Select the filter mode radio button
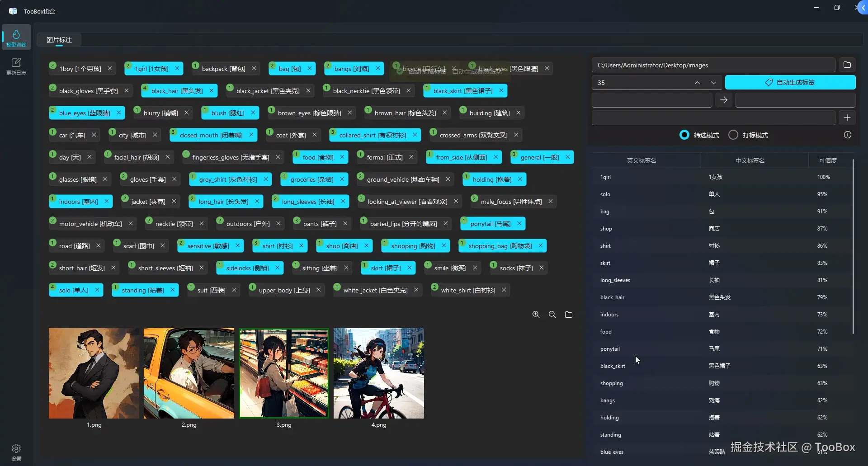The image size is (868, 466). point(684,135)
